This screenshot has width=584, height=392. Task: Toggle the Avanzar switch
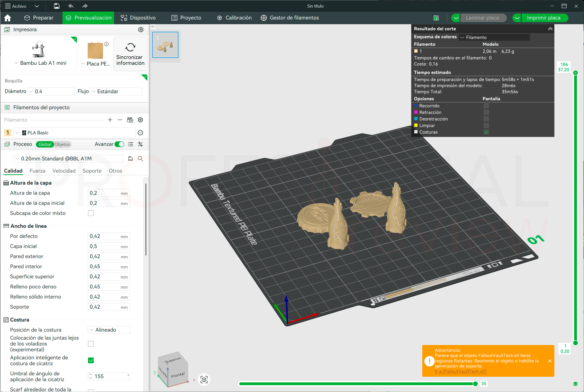click(119, 144)
